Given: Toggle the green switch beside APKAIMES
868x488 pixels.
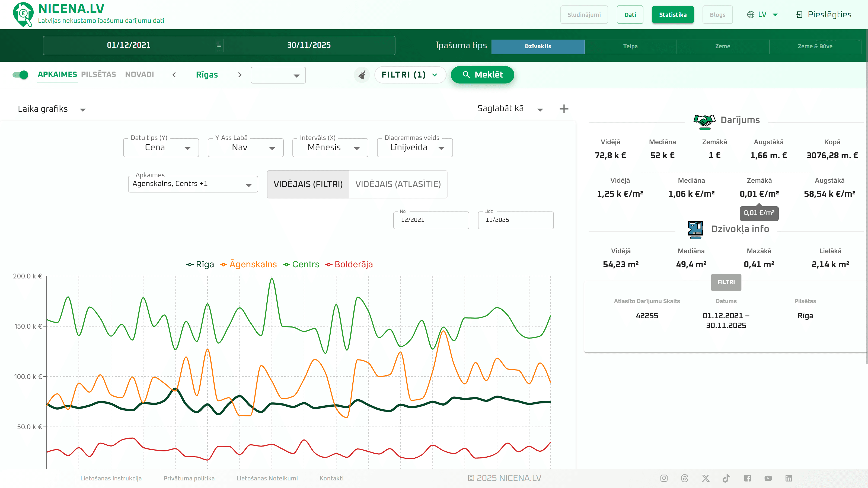Looking at the screenshot, I should (20, 75).
